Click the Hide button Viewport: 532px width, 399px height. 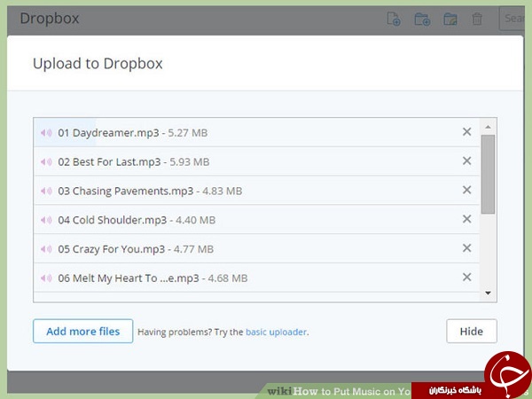[x=472, y=331]
